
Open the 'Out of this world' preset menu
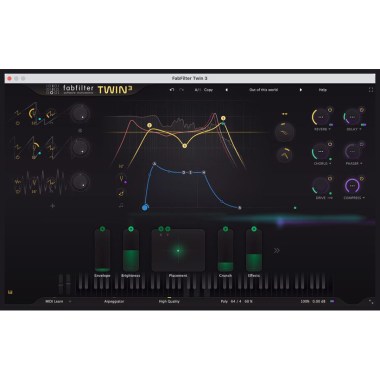[x=263, y=90]
